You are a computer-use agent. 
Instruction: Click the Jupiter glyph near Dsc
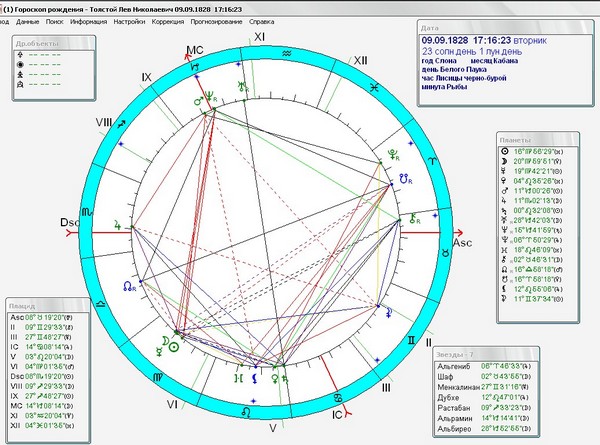click(x=118, y=225)
